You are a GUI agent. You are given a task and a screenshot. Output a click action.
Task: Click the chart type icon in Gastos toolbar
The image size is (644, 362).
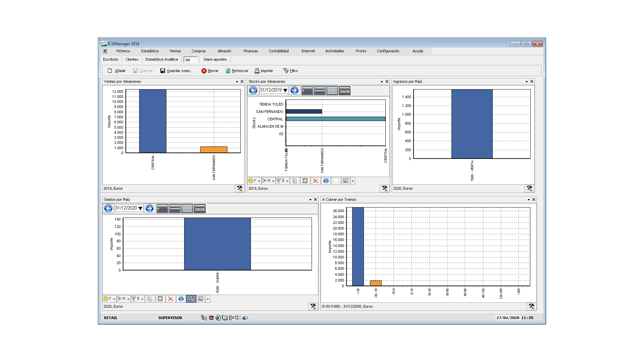coord(201,299)
